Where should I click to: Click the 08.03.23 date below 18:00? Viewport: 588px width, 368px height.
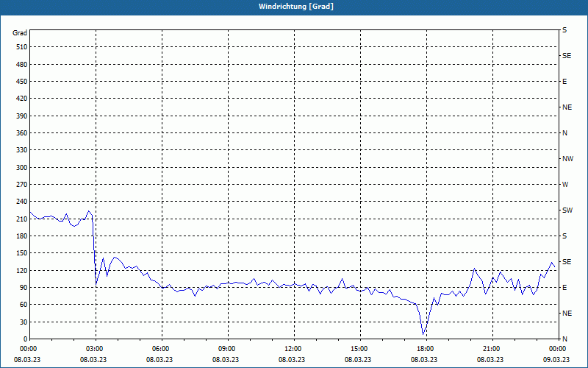pyautogui.click(x=424, y=359)
